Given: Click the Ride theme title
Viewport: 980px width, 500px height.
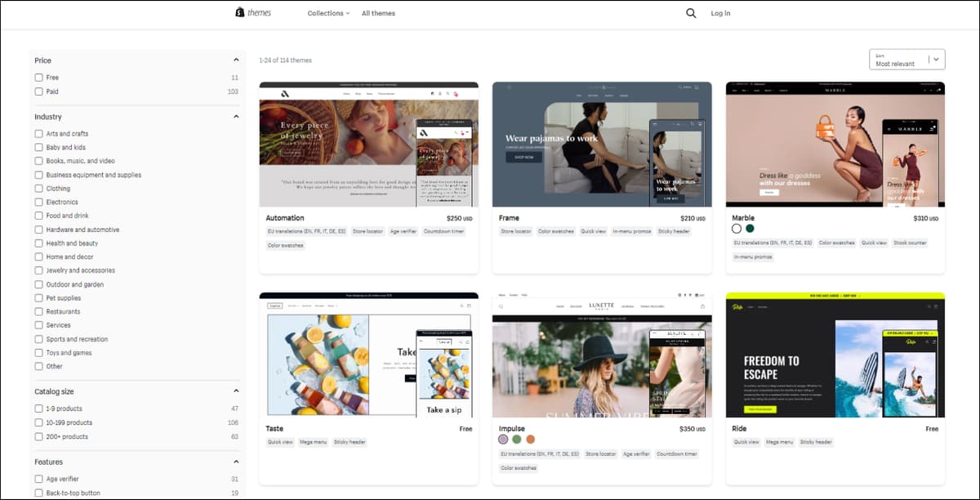Looking at the screenshot, I should click(x=740, y=428).
